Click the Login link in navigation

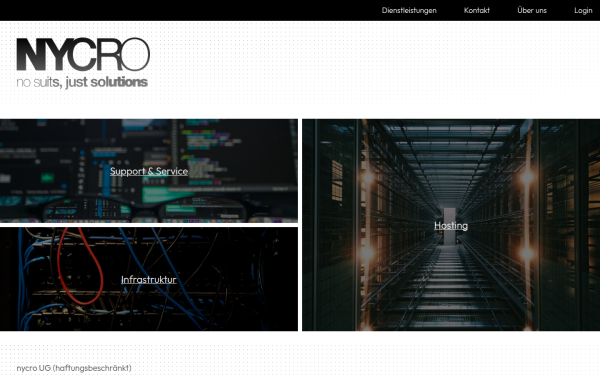click(583, 10)
